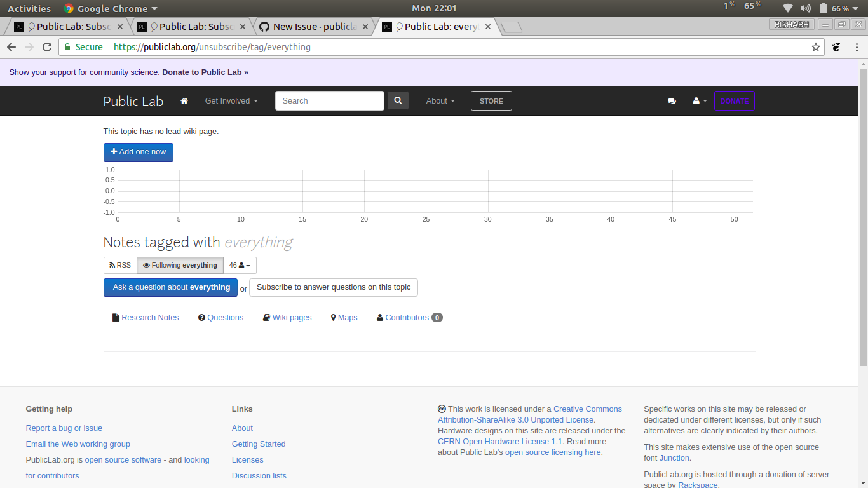
Task: Open Email the Web working group link
Action: click(78, 444)
